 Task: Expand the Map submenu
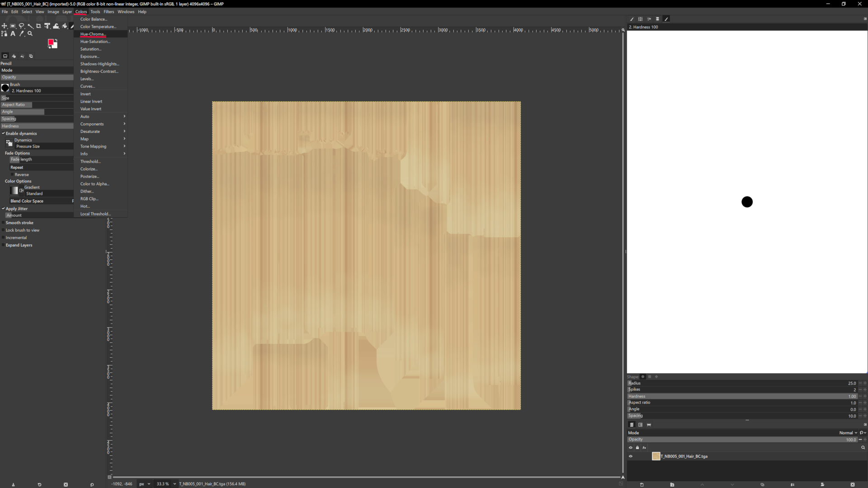100,139
